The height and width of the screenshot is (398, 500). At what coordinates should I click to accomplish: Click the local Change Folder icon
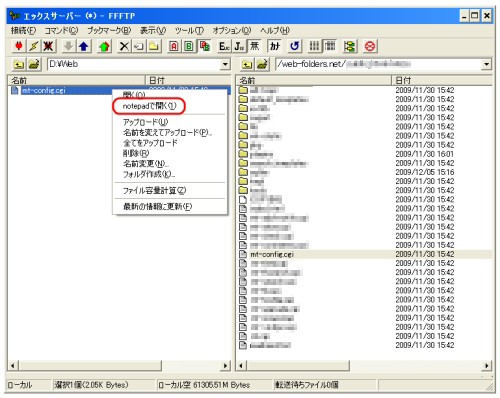click(34, 64)
